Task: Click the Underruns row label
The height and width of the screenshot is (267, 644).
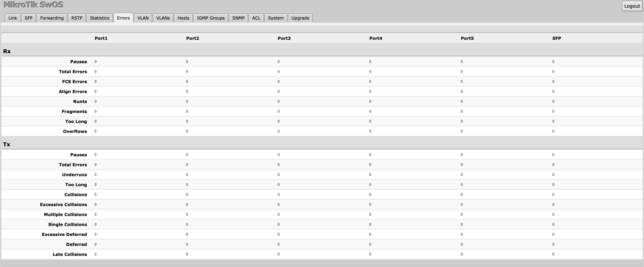Action: pos(75,175)
